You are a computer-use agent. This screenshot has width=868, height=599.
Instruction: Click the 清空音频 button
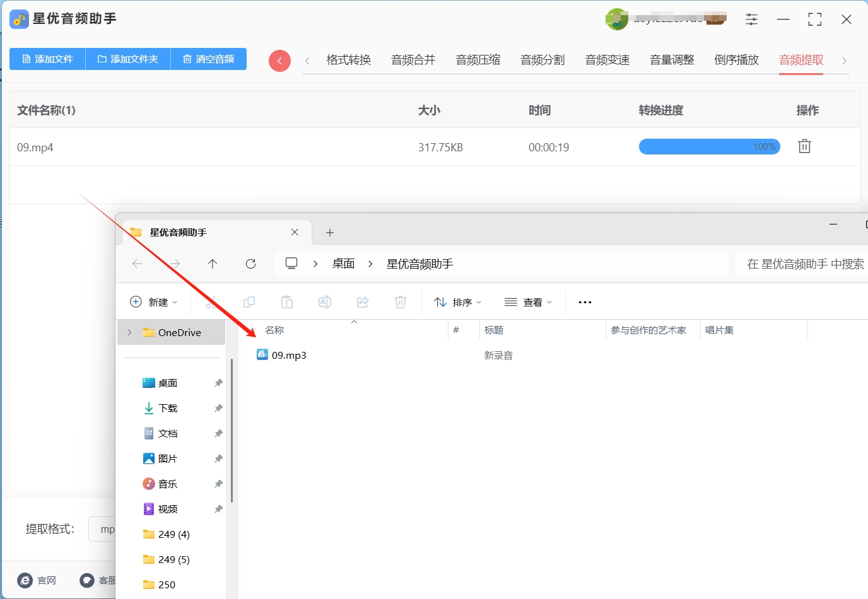pos(209,59)
